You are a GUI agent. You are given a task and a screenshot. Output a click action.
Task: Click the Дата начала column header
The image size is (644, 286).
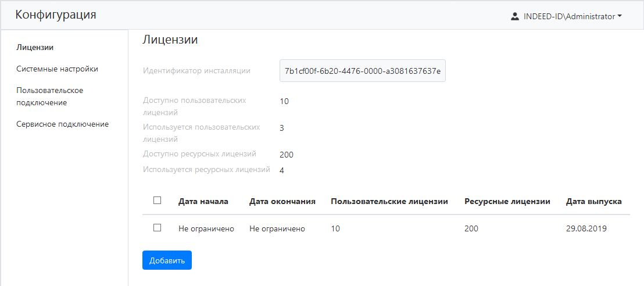tap(203, 201)
